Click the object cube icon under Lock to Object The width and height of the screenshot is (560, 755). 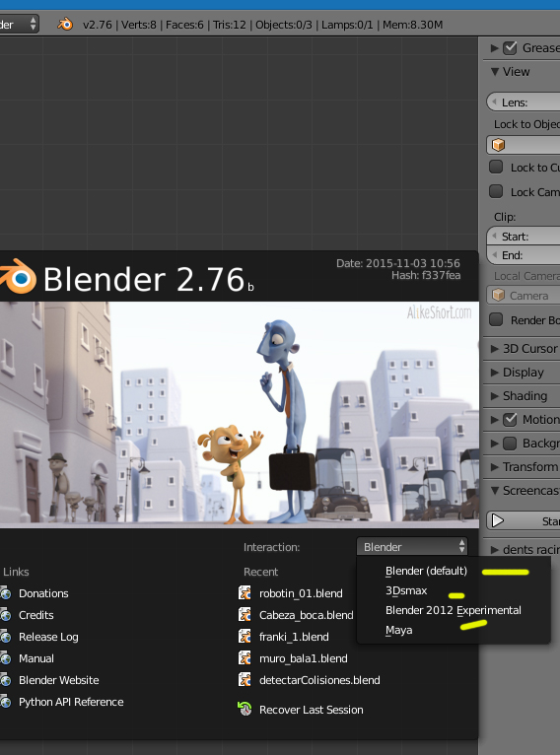pyautogui.click(x=498, y=145)
